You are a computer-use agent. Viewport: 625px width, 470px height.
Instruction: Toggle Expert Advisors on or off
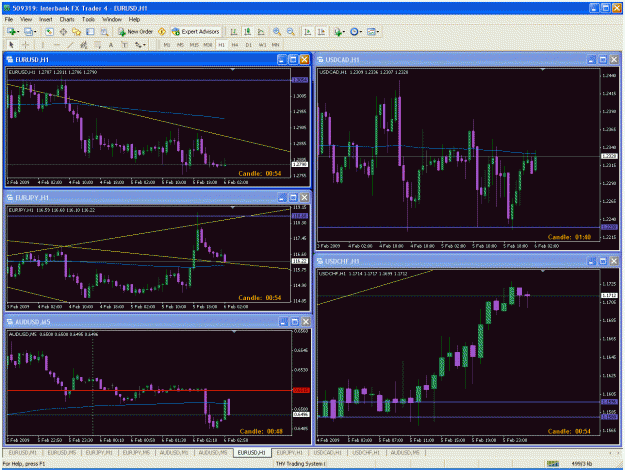[x=195, y=31]
